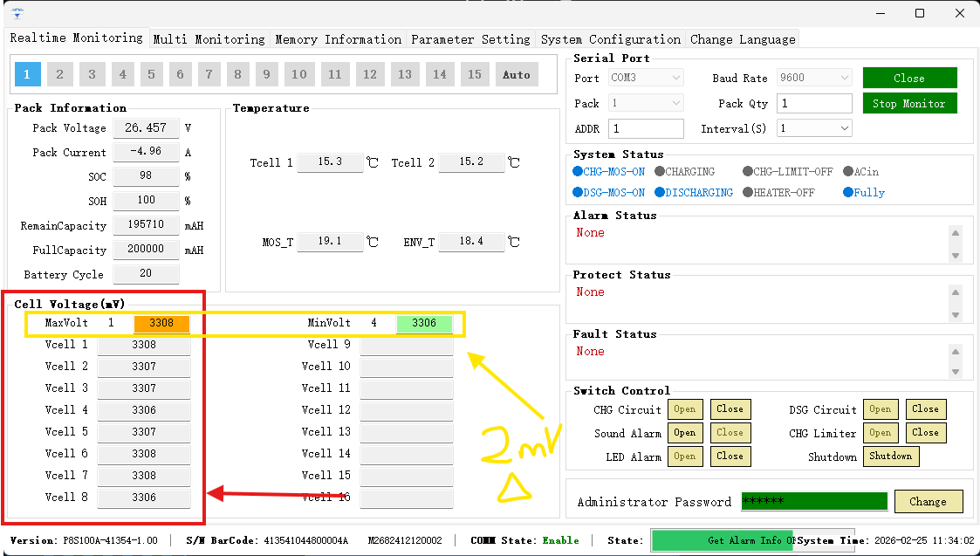Close the Sound Alarm

tap(730, 433)
